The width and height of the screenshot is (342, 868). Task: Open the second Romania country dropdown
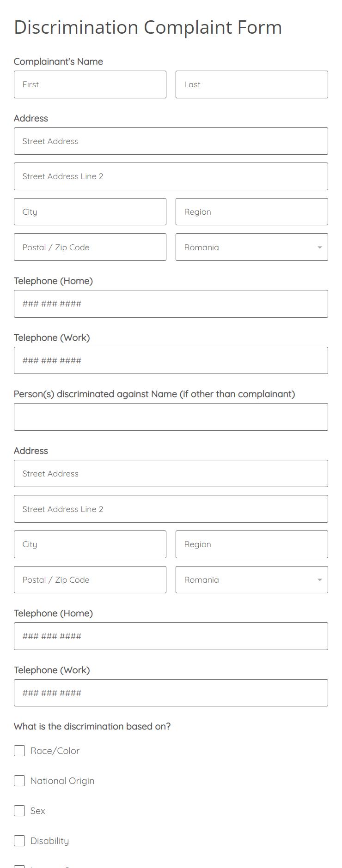coord(252,579)
